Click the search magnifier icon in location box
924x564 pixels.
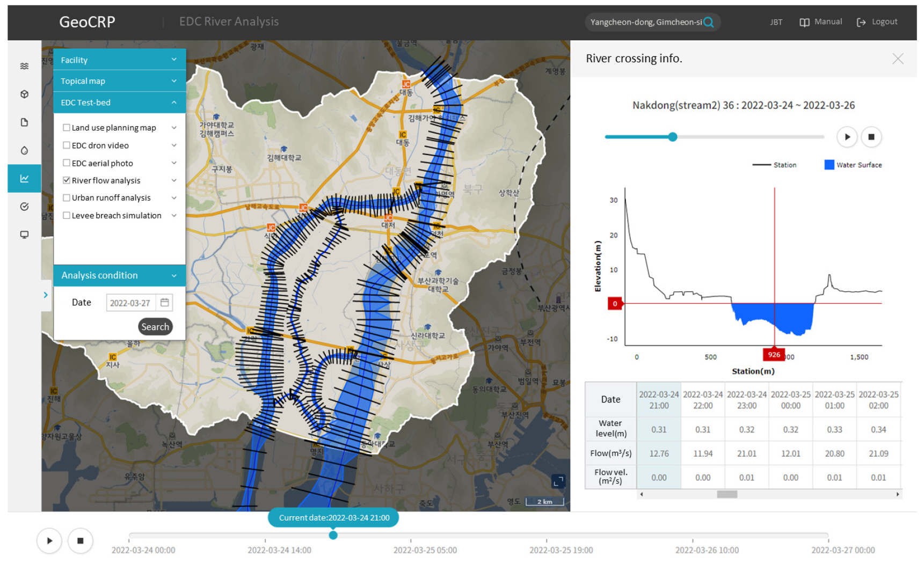point(709,22)
